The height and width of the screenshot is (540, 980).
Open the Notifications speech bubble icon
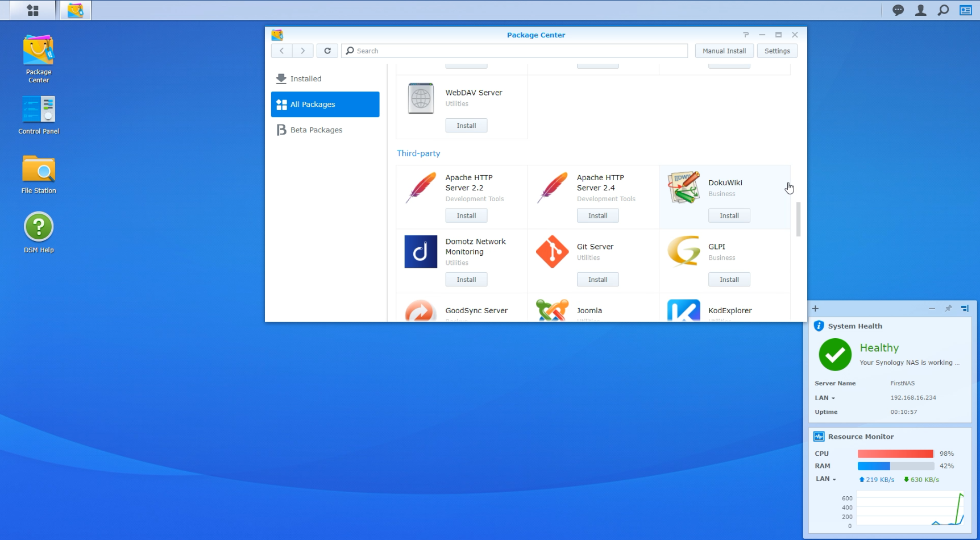click(x=898, y=10)
